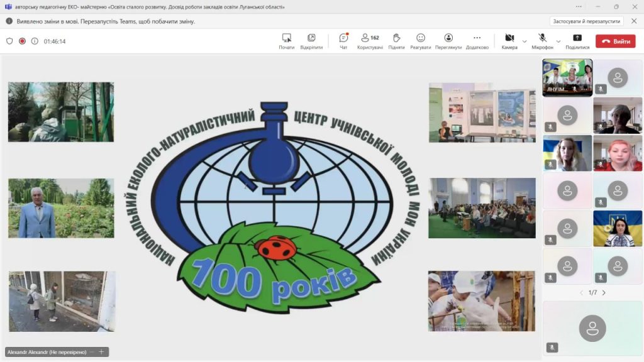Click the shield security icon

(9, 41)
